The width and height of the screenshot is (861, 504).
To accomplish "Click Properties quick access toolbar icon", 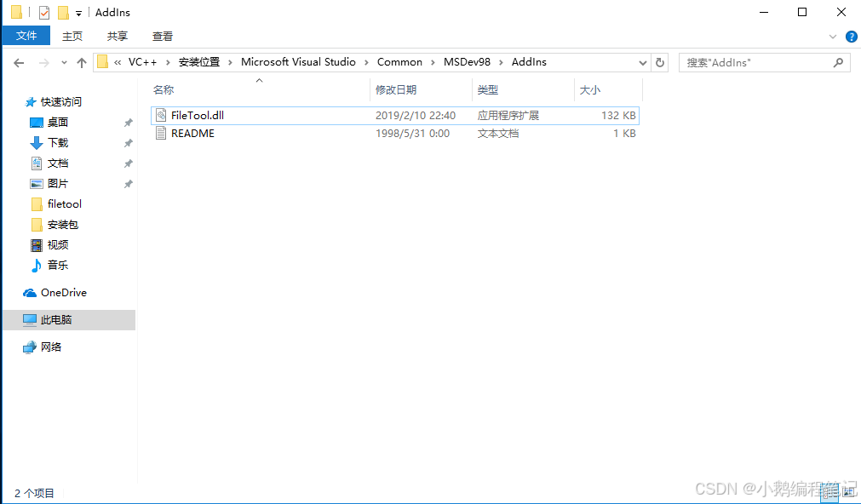I will [x=44, y=12].
